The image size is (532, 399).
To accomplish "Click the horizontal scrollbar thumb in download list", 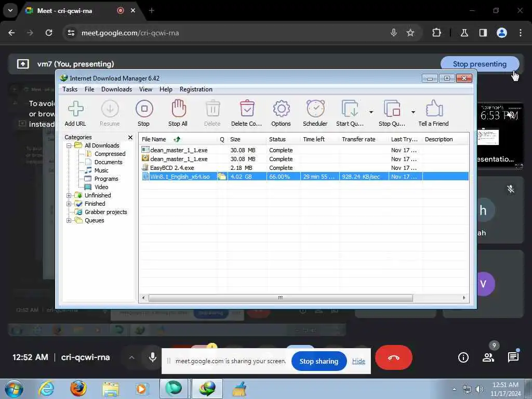I will 281,298.
